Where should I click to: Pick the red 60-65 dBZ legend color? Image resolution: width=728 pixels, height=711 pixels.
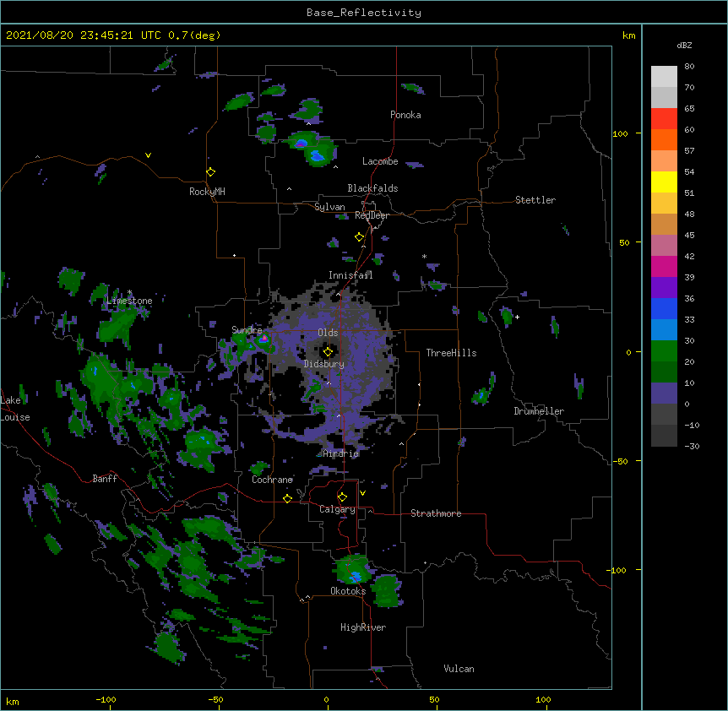click(664, 118)
